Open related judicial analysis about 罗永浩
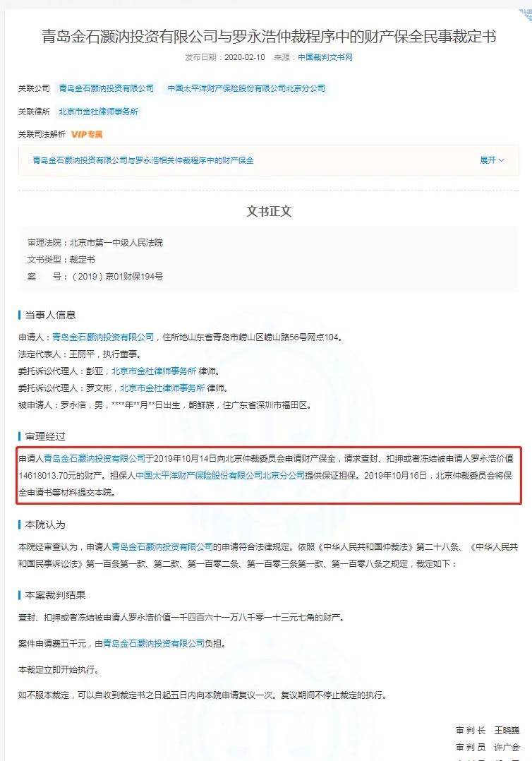 coord(143,160)
